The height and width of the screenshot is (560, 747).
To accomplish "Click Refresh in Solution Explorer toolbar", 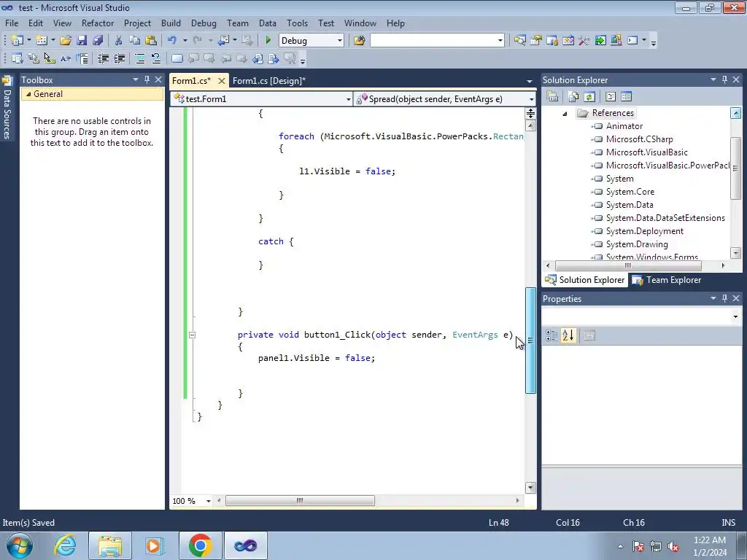I will (589, 97).
